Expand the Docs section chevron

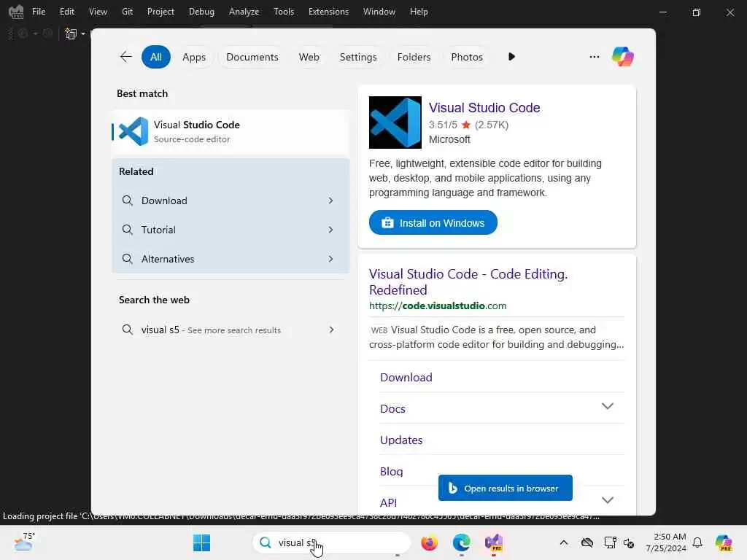pyautogui.click(x=607, y=406)
